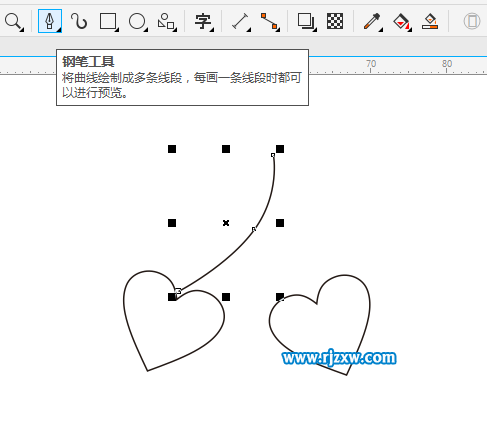Image resolution: width=487 pixels, height=444 pixels.
Task: Click the middle-right selection handle
Action: pyautogui.click(x=280, y=223)
